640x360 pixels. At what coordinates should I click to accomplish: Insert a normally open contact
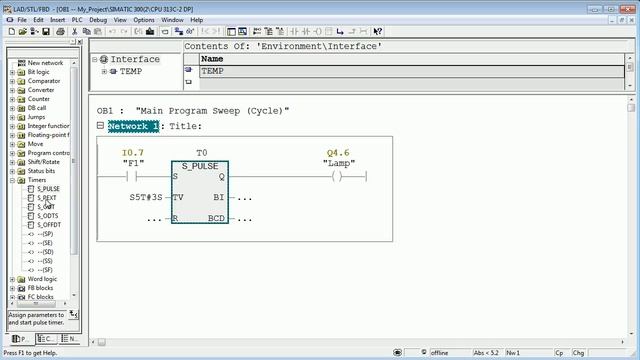click(x=294, y=31)
